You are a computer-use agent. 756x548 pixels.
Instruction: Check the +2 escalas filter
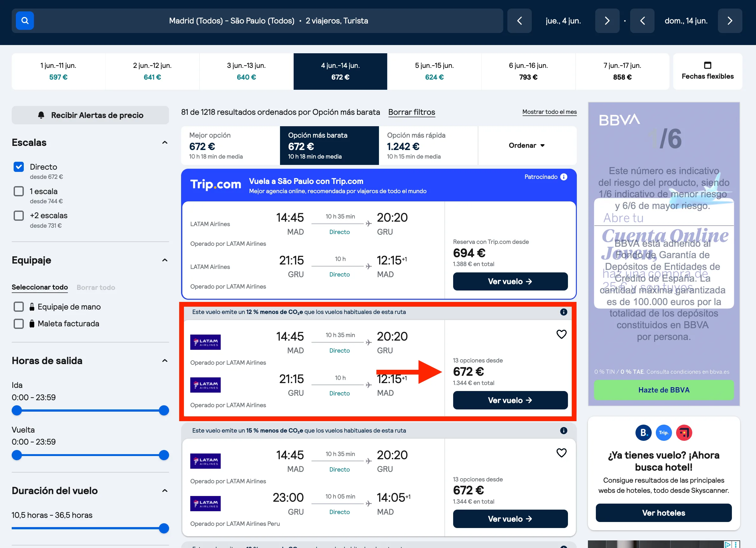(x=19, y=216)
